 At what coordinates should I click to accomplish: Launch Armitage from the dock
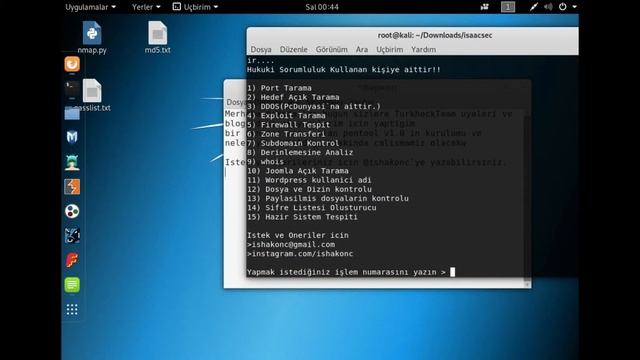[x=72, y=162]
